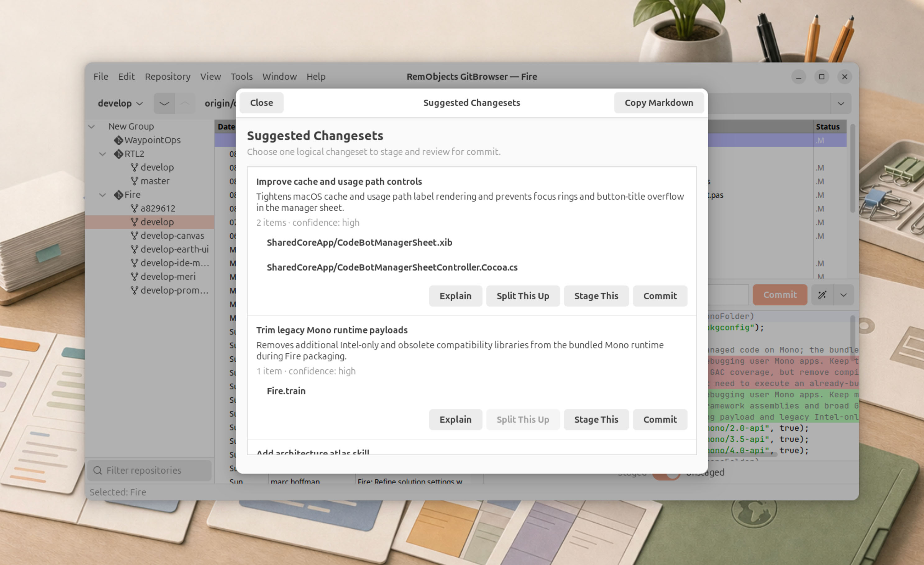
Task: Click Copy Markdown button
Action: pyautogui.click(x=659, y=103)
